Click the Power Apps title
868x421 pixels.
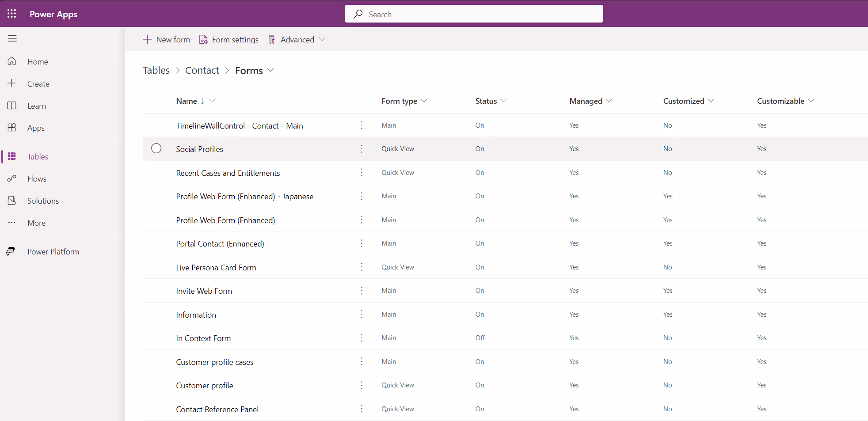tap(53, 14)
